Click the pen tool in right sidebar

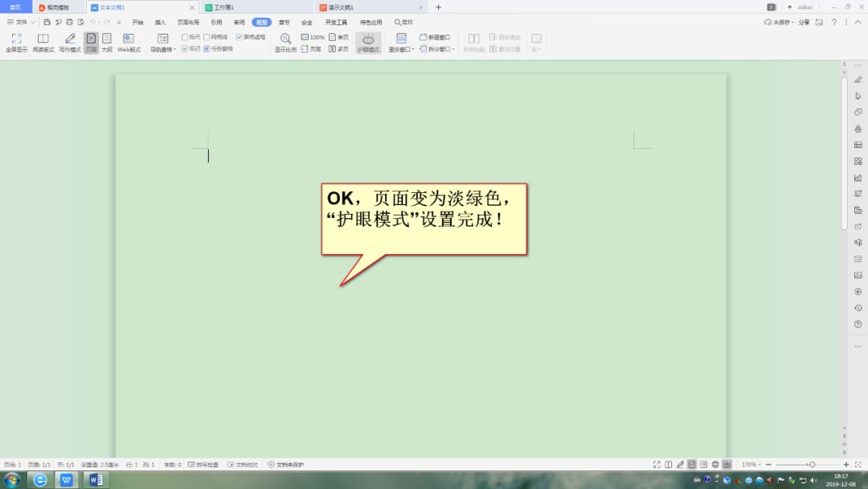pos(858,80)
